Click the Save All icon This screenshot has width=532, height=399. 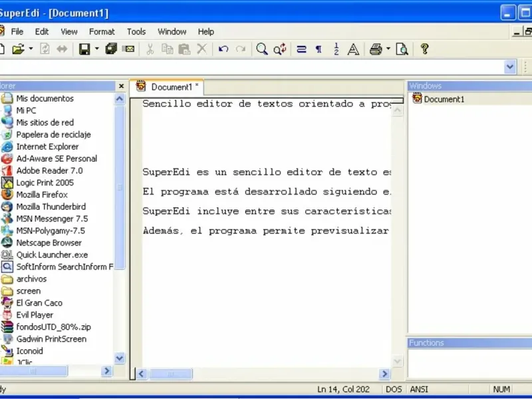[111, 49]
